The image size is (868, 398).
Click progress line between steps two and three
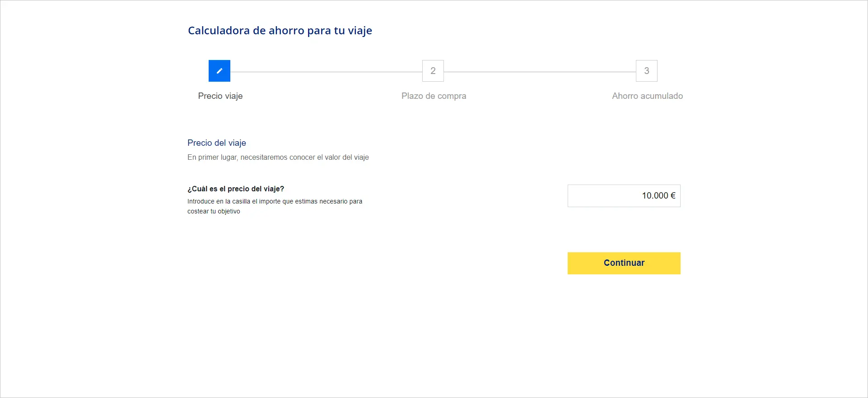point(540,72)
